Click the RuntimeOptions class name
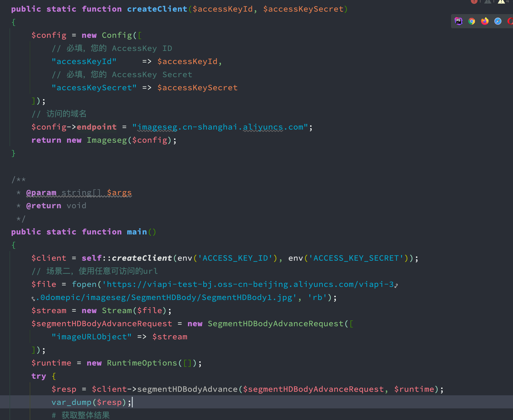 [142, 363]
